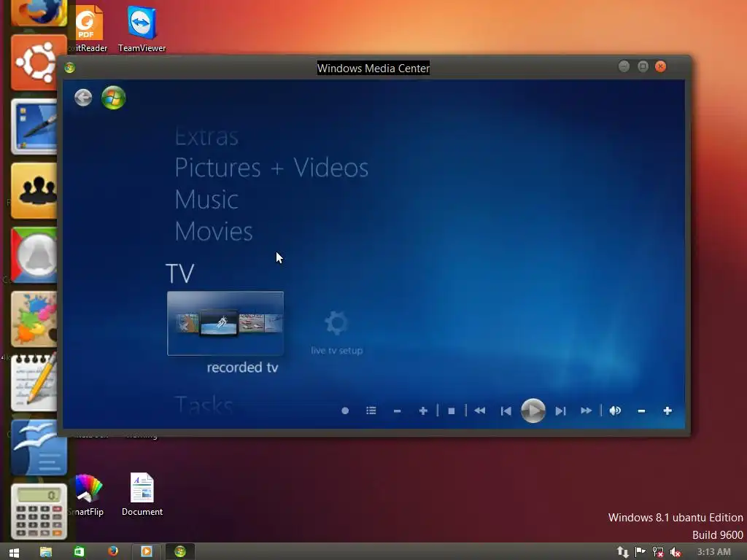Click the green Windows Media Center start orb
The width and height of the screenshot is (747, 560).
[113, 98]
